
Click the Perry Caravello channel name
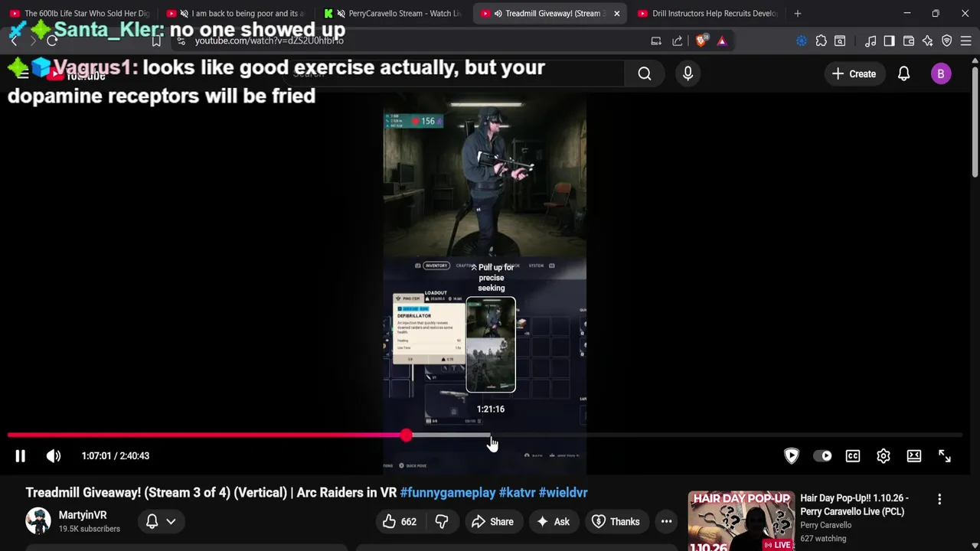825,525
